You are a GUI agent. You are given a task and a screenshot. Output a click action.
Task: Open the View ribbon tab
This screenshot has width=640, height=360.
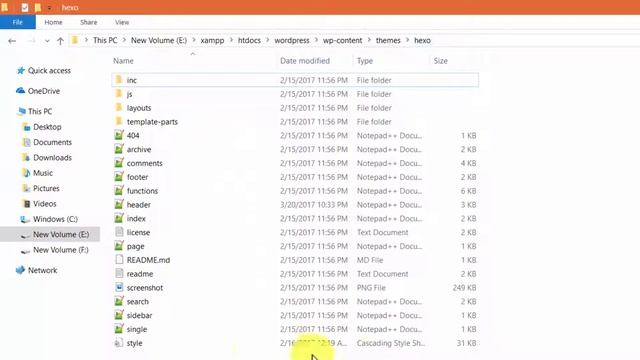pyautogui.click(x=122, y=22)
